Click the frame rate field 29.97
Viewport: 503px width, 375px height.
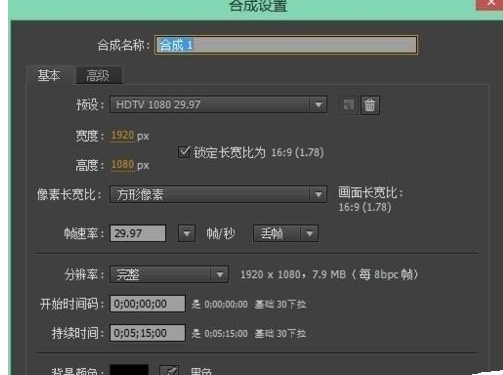pyautogui.click(x=138, y=233)
